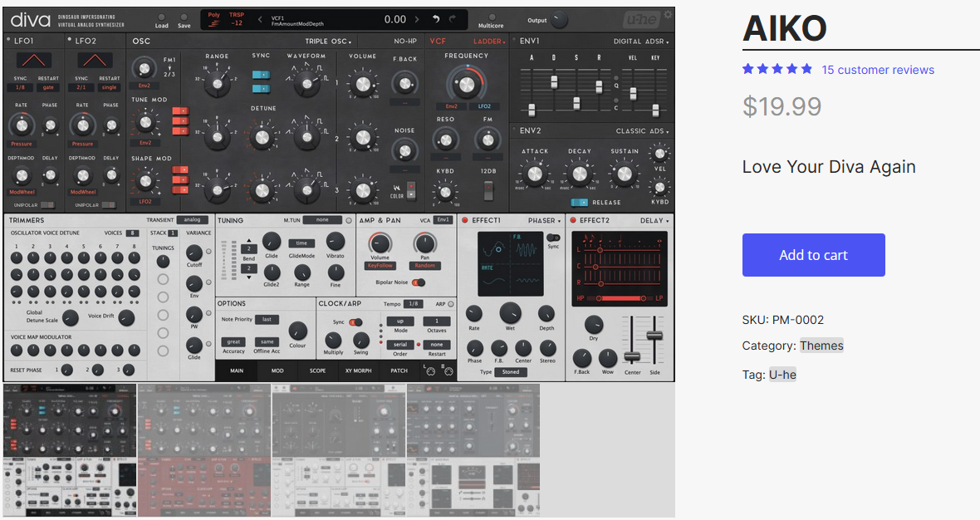Click the Global Detune Scale knob
Screen dimensions: 980x520
(70, 317)
